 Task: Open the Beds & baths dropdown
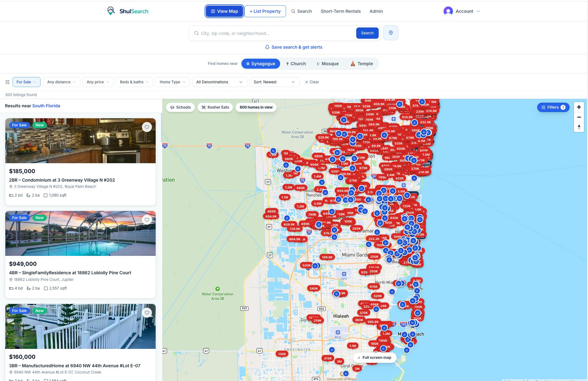click(x=134, y=82)
